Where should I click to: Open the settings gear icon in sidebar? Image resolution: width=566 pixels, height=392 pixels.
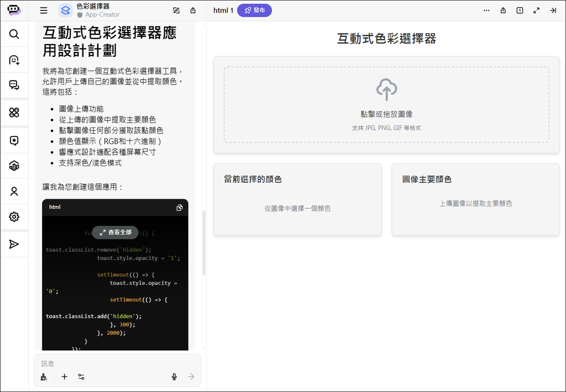pos(14,217)
